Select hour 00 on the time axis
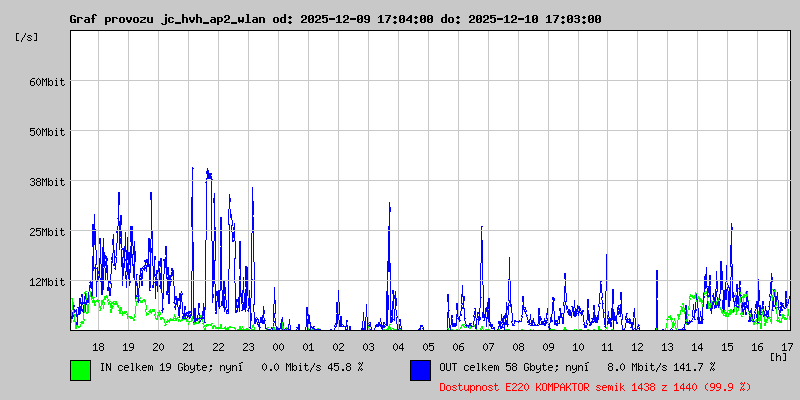 pyautogui.click(x=278, y=347)
